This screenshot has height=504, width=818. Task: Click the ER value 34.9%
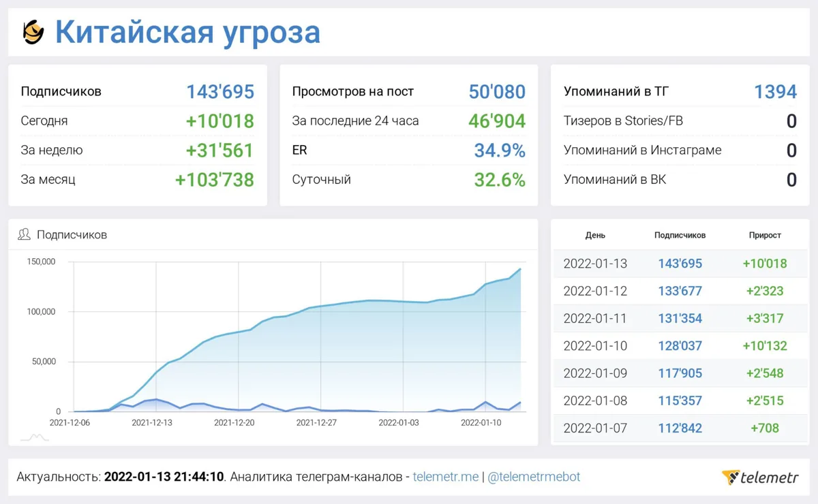click(x=500, y=150)
